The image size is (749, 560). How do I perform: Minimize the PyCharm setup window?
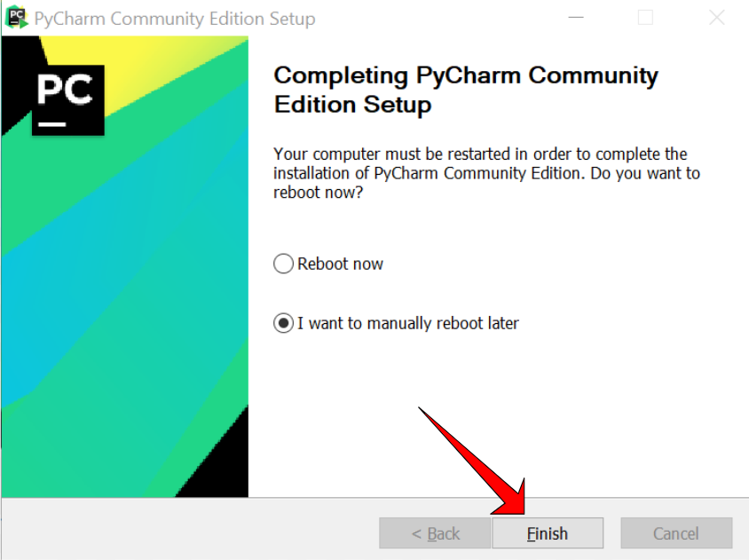[576, 17]
